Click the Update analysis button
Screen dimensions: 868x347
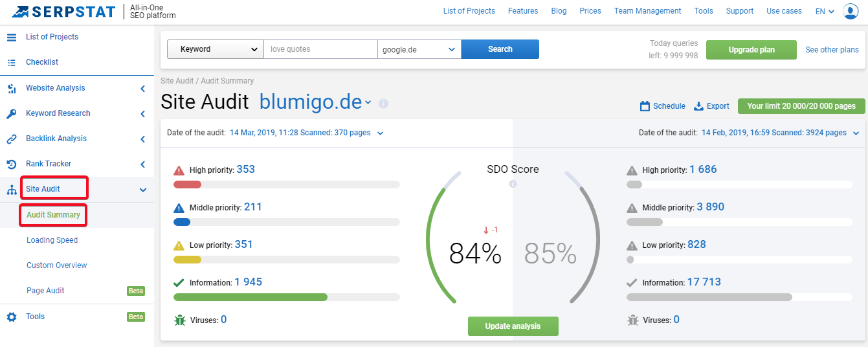(513, 326)
